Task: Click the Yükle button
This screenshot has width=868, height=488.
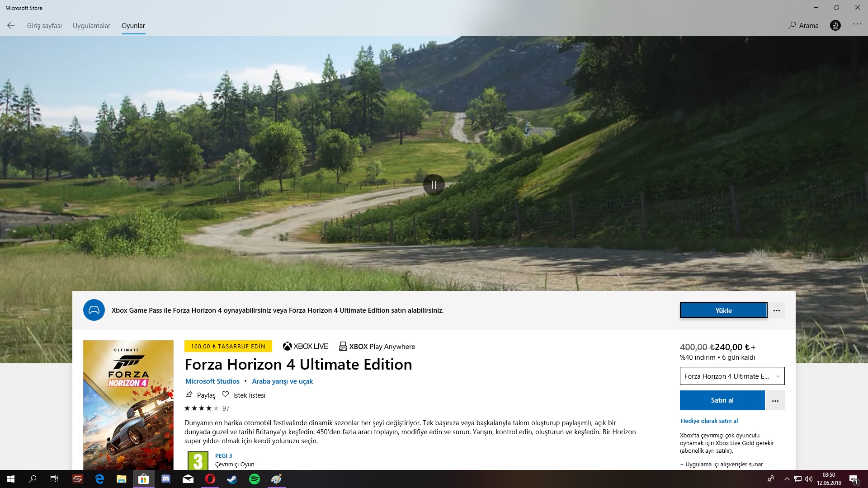Action: pos(723,310)
